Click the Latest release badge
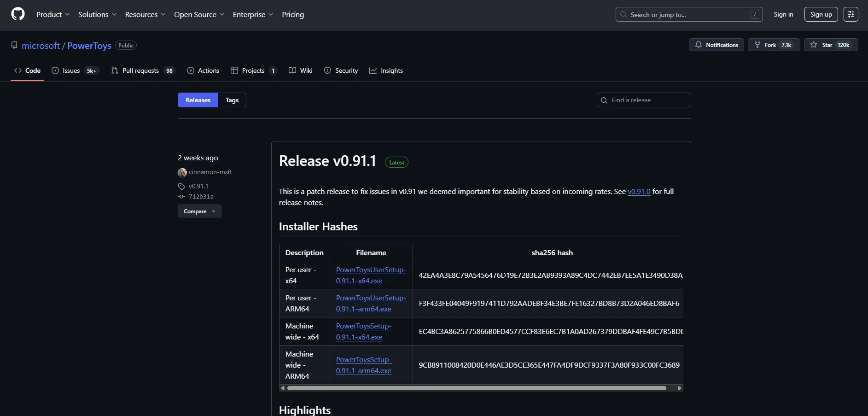868x416 pixels. pyautogui.click(x=396, y=162)
